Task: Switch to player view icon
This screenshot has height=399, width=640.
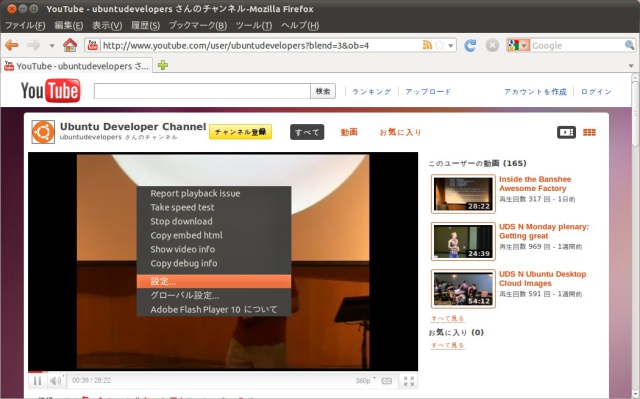Action: [566, 132]
